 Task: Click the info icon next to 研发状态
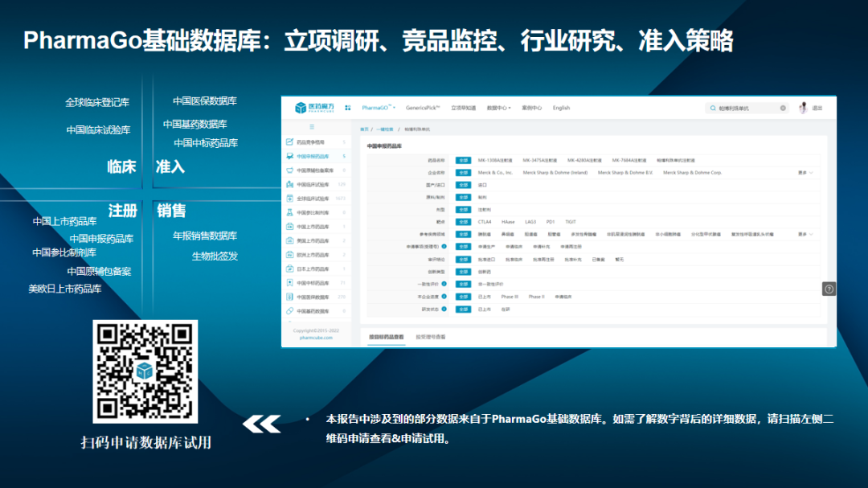[x=444, y=309]
